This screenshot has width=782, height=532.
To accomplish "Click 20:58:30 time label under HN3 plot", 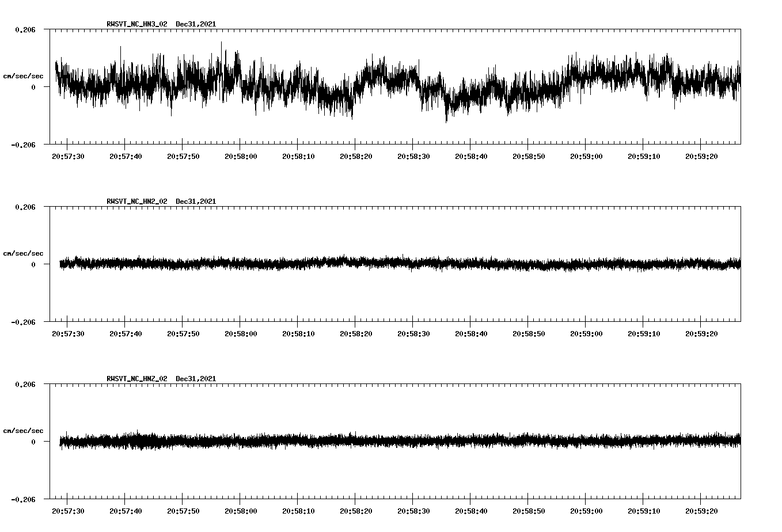I will click(414, 156).
